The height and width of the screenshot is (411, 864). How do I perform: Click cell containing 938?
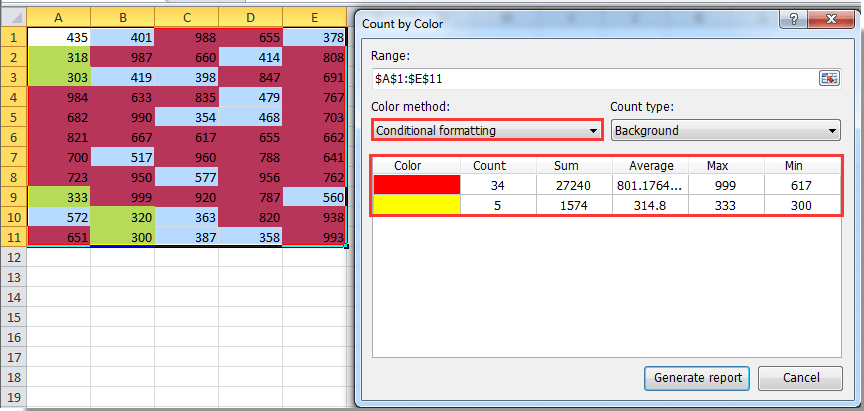click(x=314, y=217)
